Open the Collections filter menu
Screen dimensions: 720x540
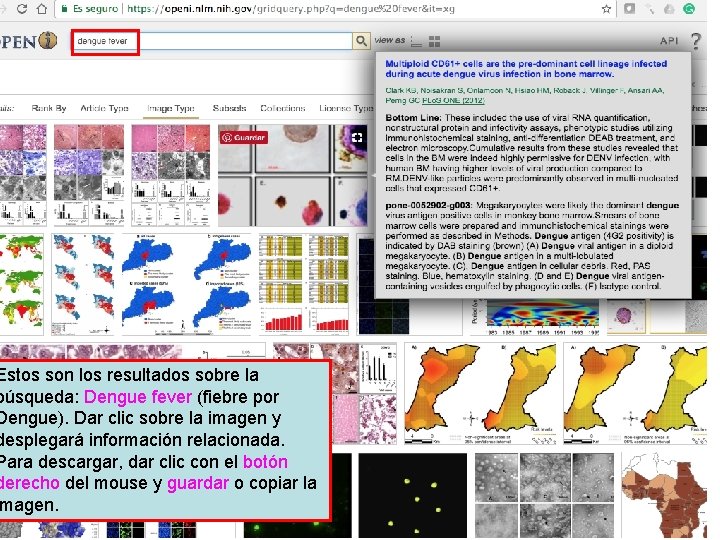(282, 108)
